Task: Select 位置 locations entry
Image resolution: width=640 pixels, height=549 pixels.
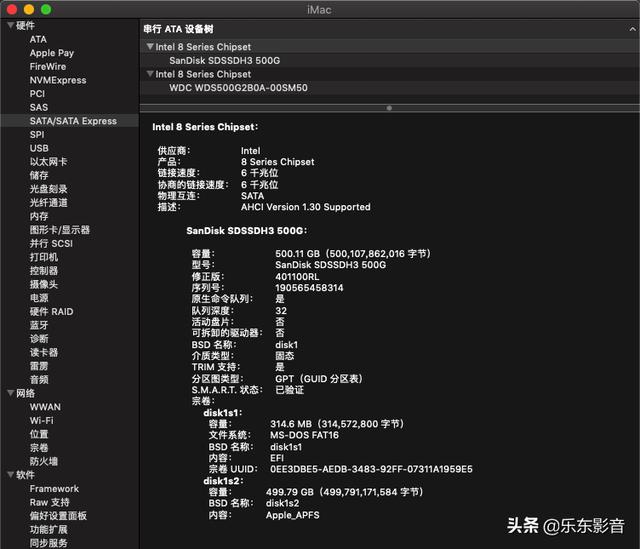Action: [x=39, y=434]
